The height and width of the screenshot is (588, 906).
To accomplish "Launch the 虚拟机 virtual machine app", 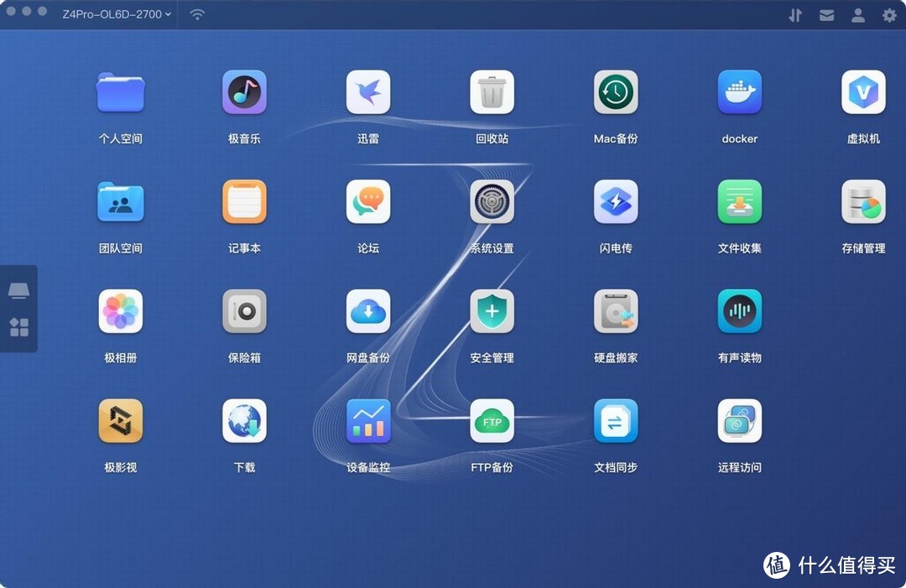I will [863, 92].
